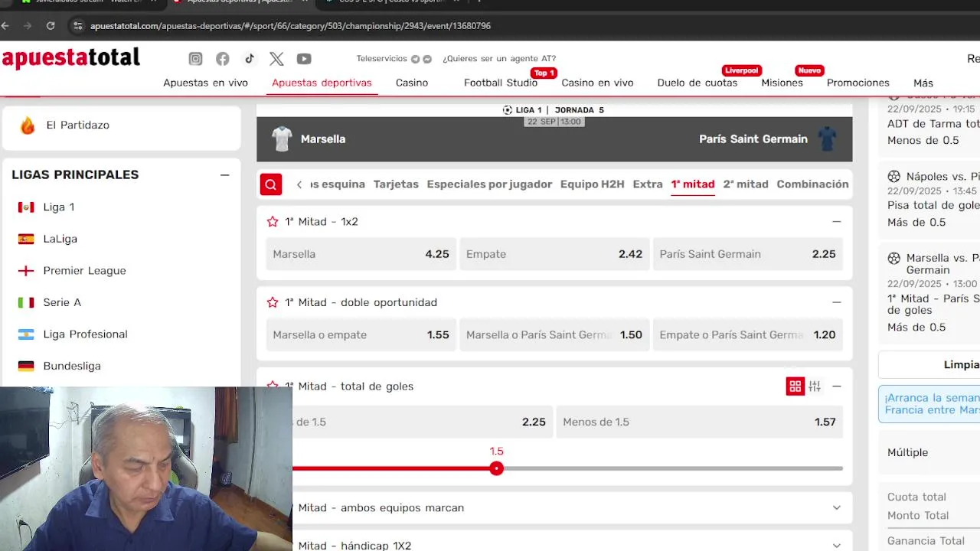Switch to the Combinación tab
980x551 pixels.
pyautogui.click(x=812, y=184)
